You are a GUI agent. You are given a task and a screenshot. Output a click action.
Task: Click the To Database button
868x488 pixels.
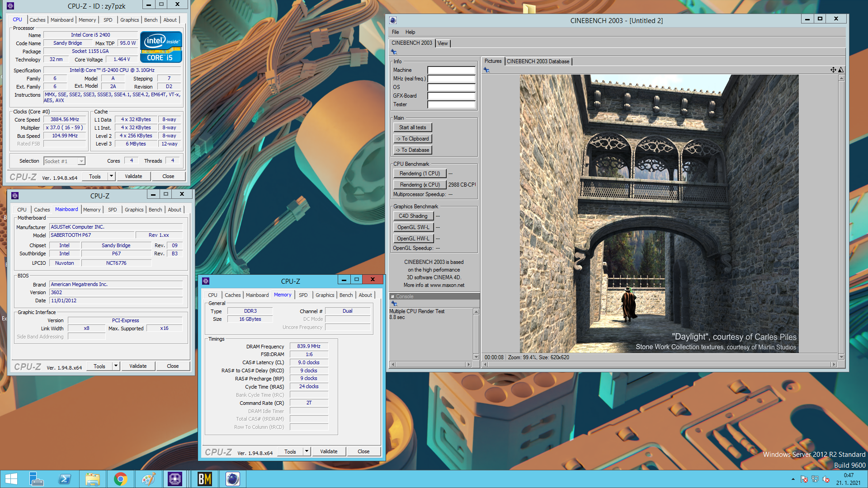pos(412,150)
